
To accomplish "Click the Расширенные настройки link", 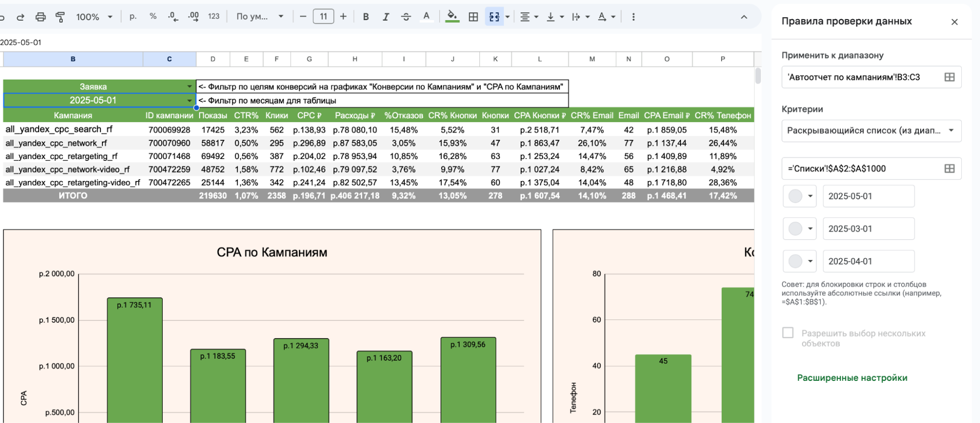I will [x=852, y=378].
